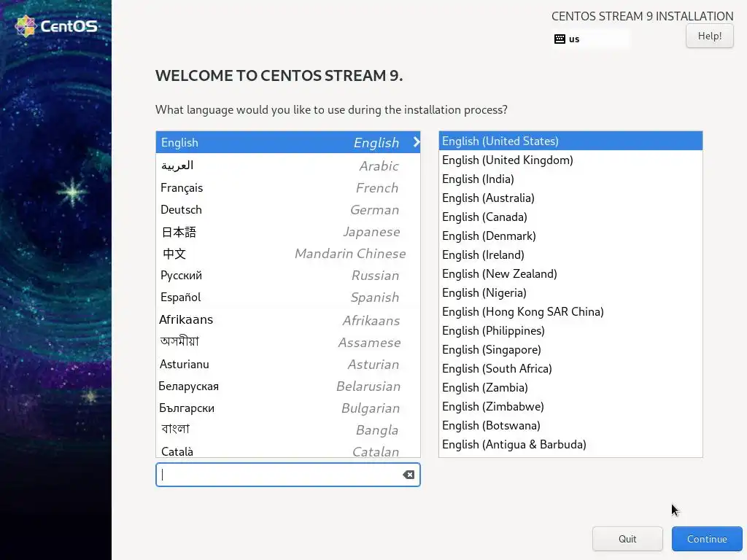
Task: Select English (Ireland) locale
Action: click(x=570, y=254)
